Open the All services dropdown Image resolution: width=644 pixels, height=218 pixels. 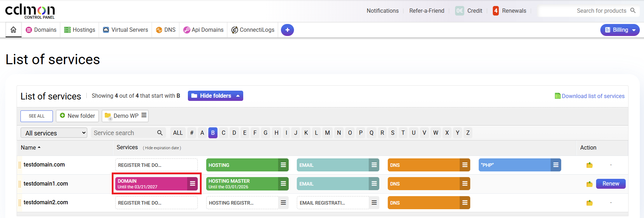pyautogui.click(x=54, y=133)
